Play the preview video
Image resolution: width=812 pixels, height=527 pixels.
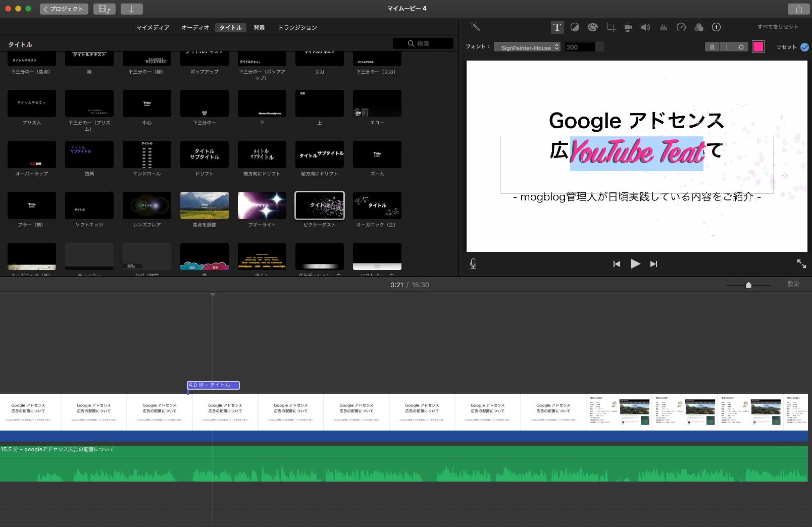635,263
